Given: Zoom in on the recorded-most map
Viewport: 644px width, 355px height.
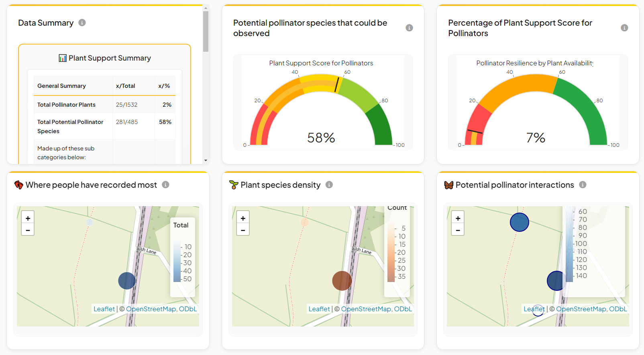Looking at the screenshot, I should pos(28,218).
